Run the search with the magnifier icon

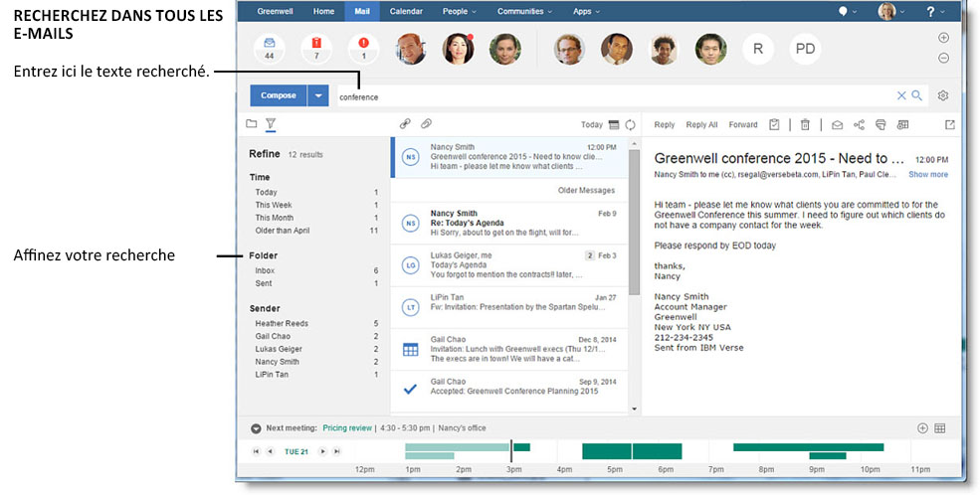click(x=917, y=95)
